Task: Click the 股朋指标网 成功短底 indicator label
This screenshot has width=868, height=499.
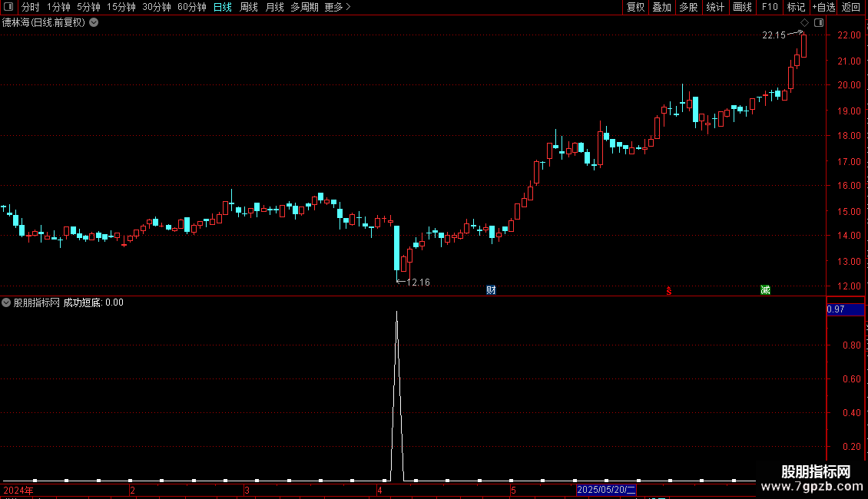Action: (x=68, y=302)
